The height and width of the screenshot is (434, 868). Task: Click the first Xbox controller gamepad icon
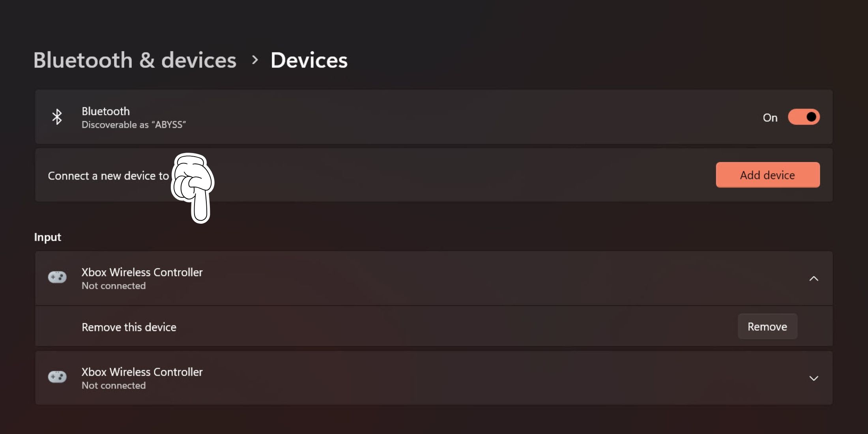click(57, 277)
